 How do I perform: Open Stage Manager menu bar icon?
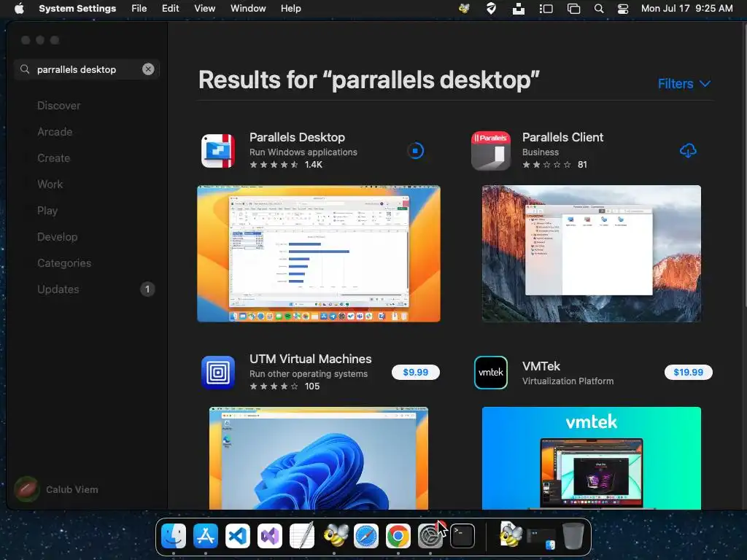[x=546, y=8]
